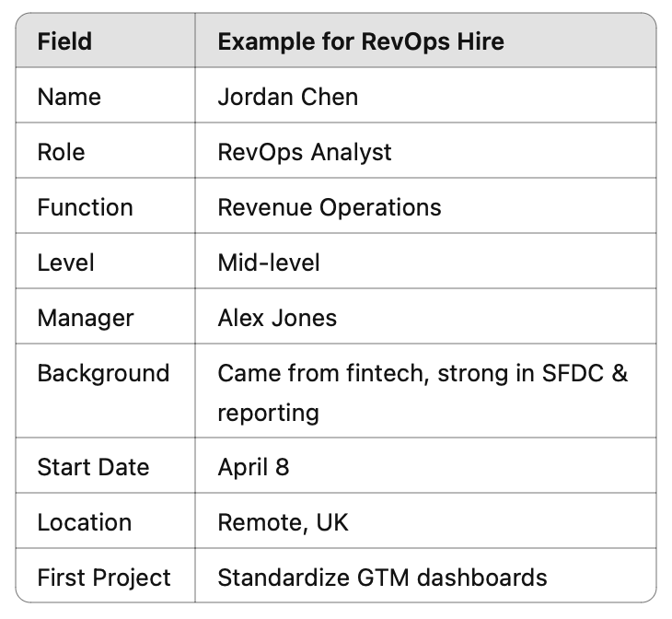The image size is (672, 619).
Task: Select the 'April 8' date cell
Action: click(x=425, y=465)
